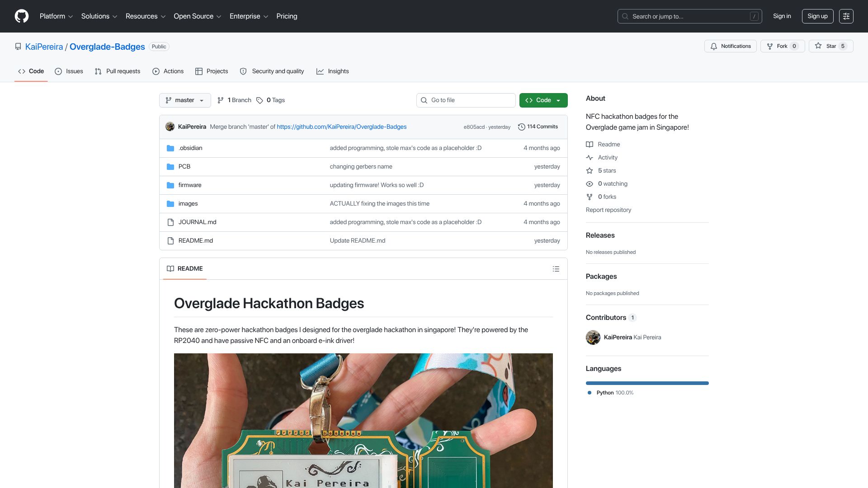Viewport: 868px width, 488px height.
Task: Click the Python language bar
Action: tap(647, 383)
